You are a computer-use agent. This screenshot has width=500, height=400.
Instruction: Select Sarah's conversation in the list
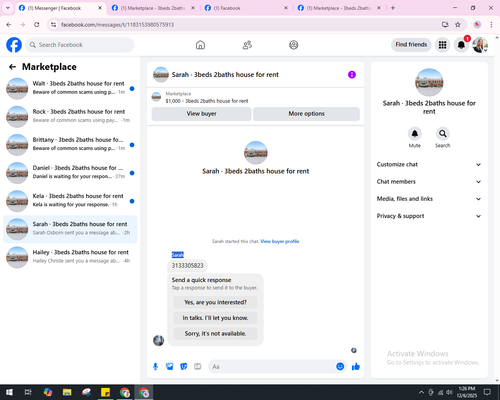coord(70,229)
